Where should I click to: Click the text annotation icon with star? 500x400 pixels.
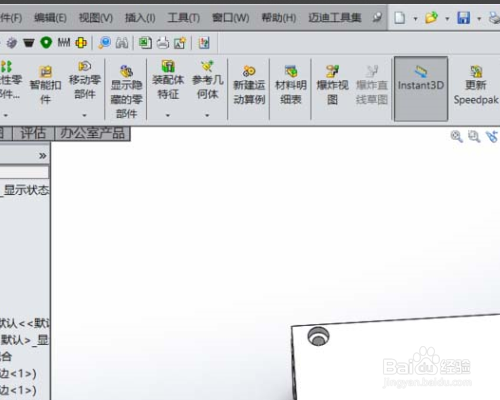(180, 43)
